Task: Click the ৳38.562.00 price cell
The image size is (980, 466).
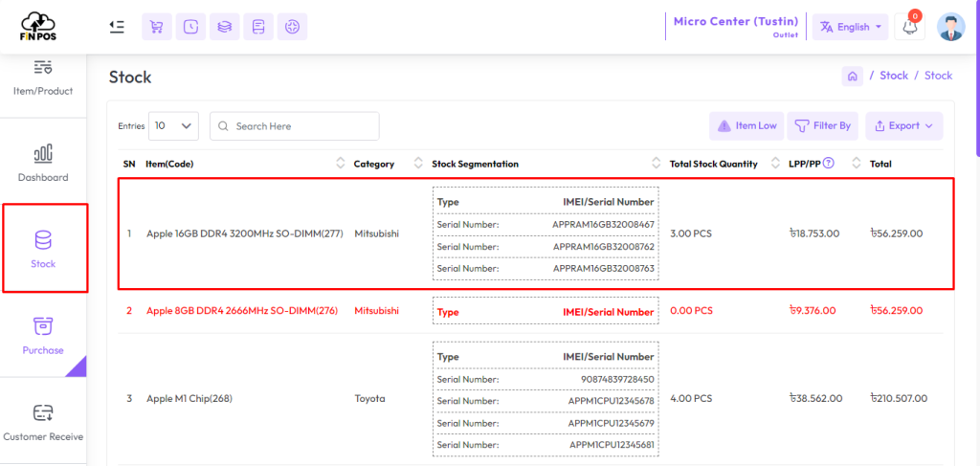Action: point(815,398)
